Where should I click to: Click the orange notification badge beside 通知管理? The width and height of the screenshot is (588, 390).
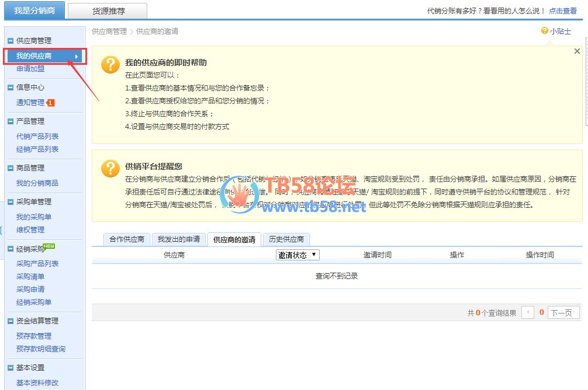coord(50,103)
